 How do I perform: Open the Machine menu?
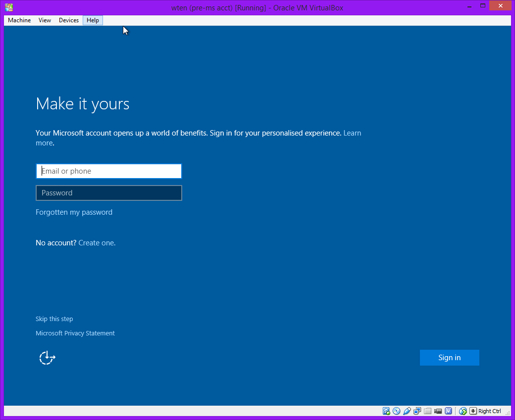point(19,20)
